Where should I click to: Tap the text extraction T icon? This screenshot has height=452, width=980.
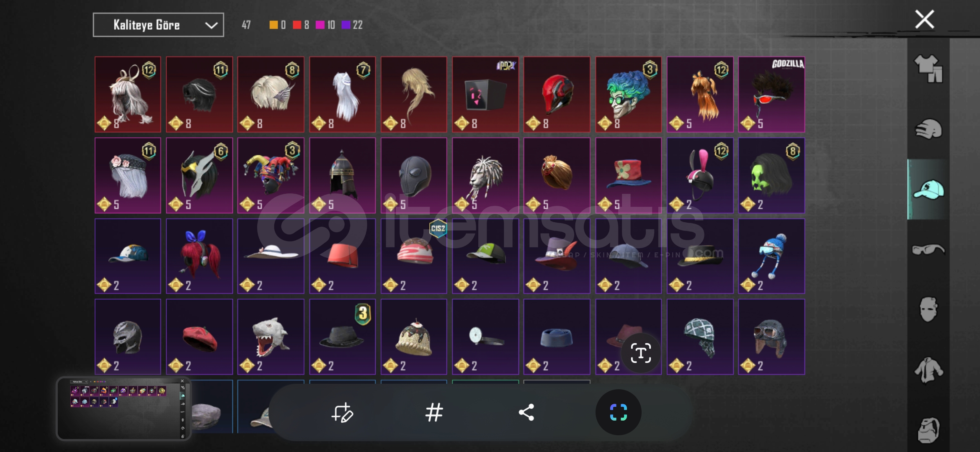[x=641, y=353]
